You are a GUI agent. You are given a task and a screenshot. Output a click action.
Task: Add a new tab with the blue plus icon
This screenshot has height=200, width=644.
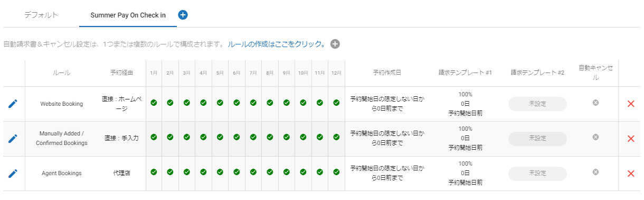tap(183, 15)
